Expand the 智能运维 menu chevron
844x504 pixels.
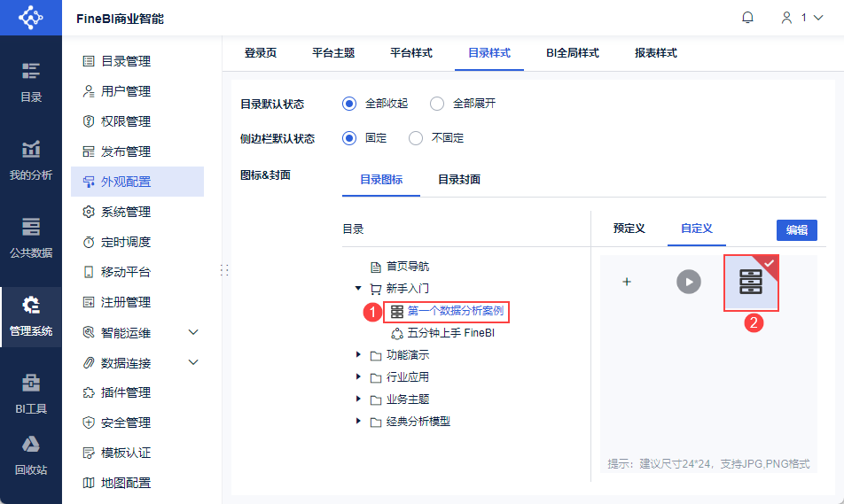[194, 332]
